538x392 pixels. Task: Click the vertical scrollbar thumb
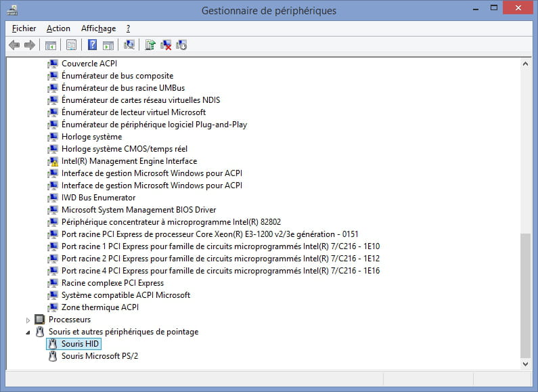[x=525, y=296]
